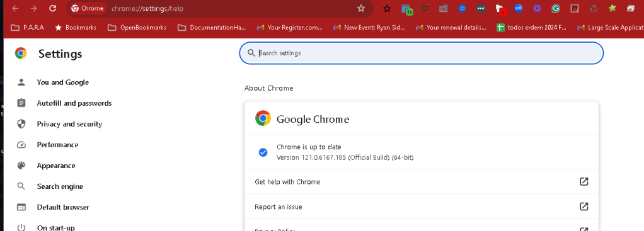Screen dimensions: 644x231
Task: Open Get help with Chrome link
Action: [422, 182]
